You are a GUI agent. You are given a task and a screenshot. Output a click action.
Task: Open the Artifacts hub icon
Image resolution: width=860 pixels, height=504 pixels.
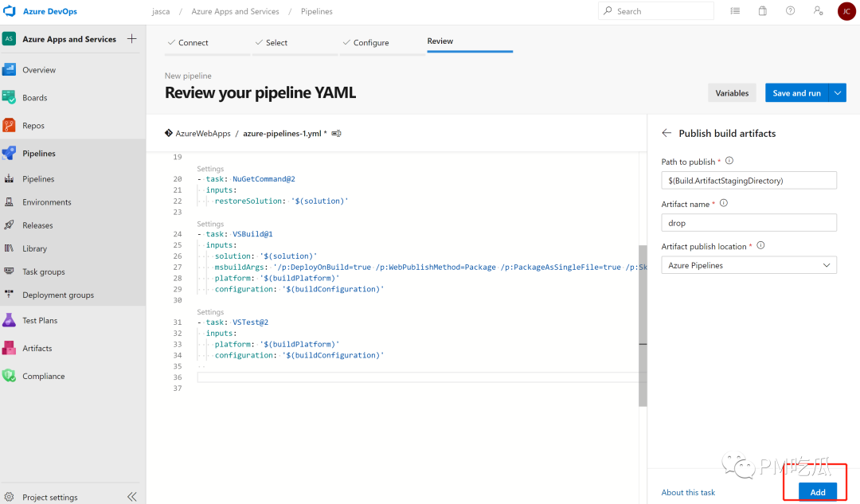coord(9,348)
